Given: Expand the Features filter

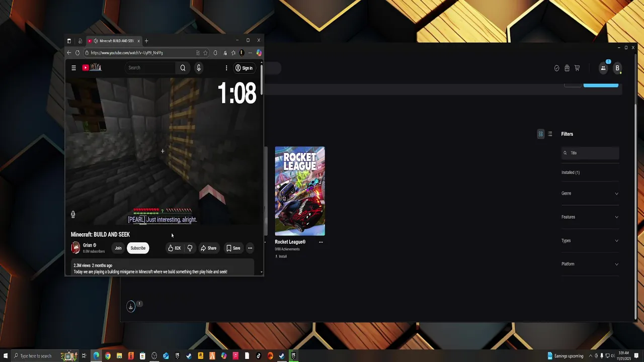Looking at the screenshot, I should 590,217.
